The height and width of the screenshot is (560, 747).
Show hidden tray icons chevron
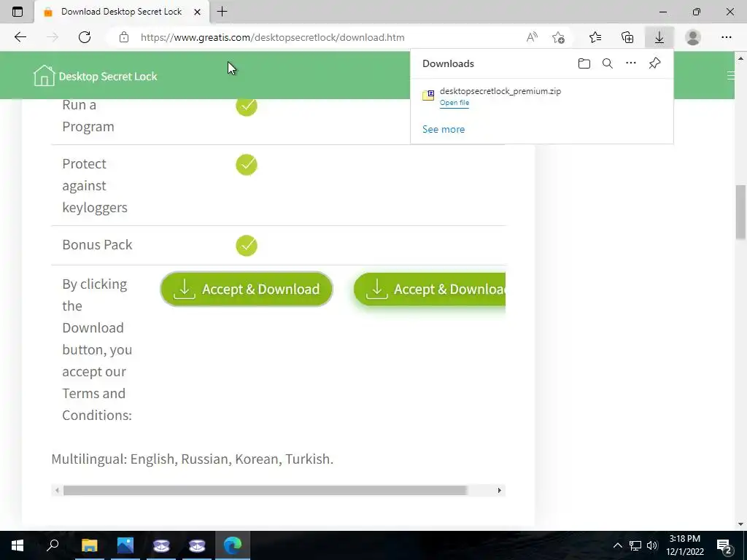point(617,545)
